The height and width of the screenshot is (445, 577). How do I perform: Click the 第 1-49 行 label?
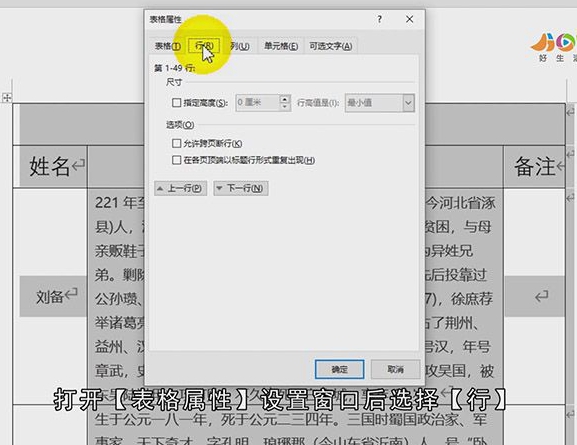175,68
